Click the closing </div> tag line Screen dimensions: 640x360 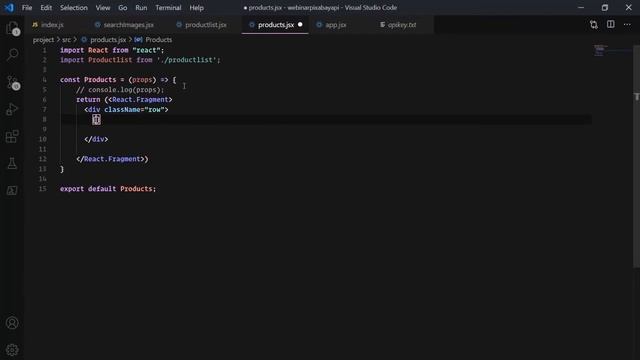point(96,139)
